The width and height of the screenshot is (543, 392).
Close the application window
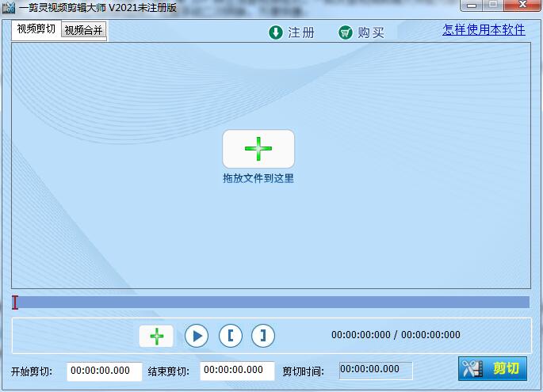(x=523, y=5)
